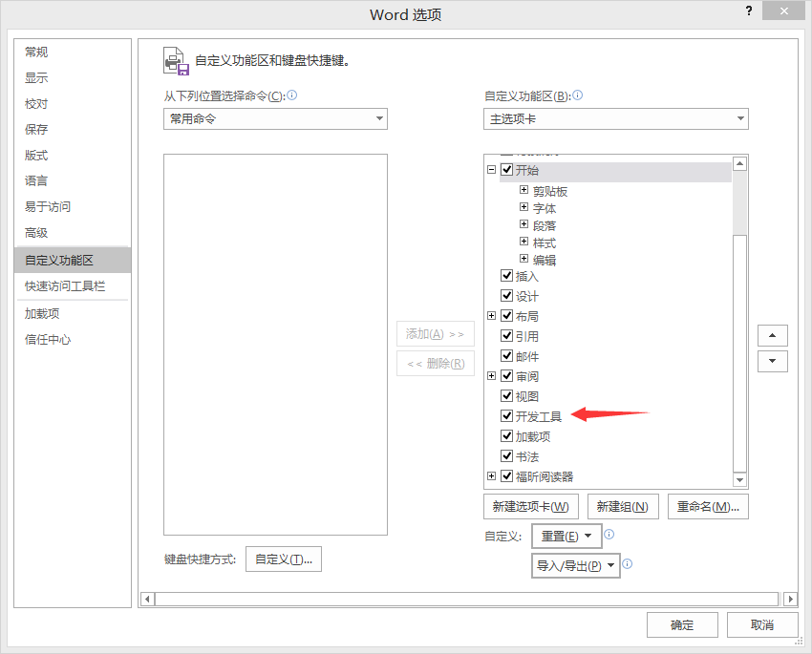This screenshot has height=654, width=812.
Task: Uncheck the 福昕阅读器 checkbox
Action: click(x=506, y=475)
